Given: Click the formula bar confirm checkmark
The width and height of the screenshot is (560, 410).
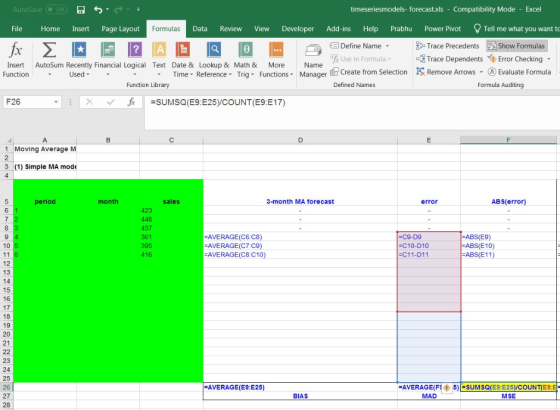Looking at the screenshot, I should (x=110, y=102).
